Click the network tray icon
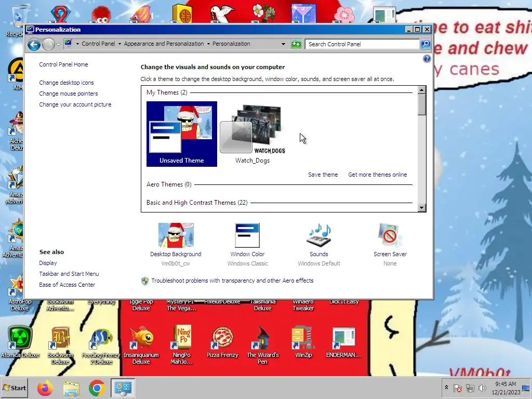This screenshot has width=532, height=399. coord(470,388)
